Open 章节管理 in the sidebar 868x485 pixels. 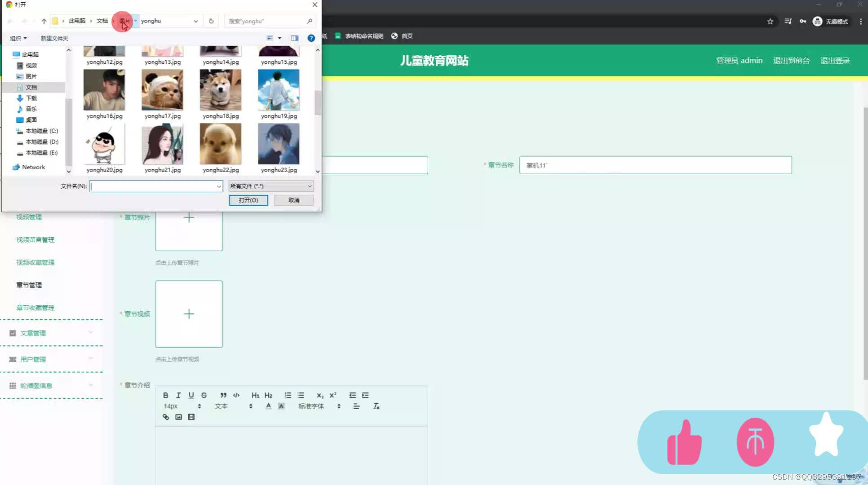pos(29,285)
